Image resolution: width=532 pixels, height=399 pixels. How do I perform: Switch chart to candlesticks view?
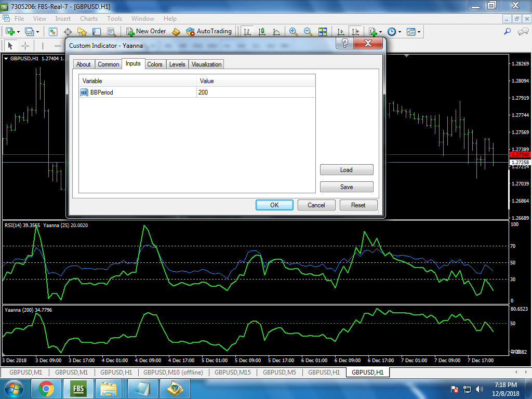coord(261,32)
